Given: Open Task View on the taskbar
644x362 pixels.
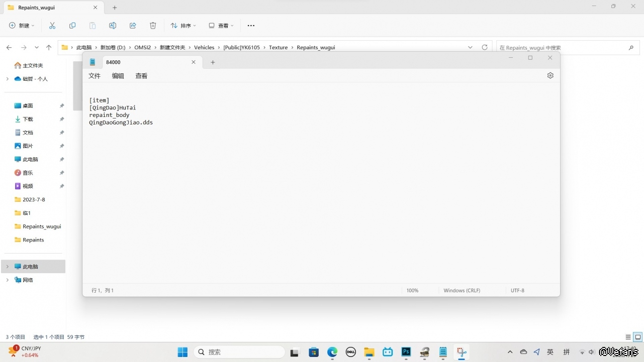Looking at the screenshot, I should point(295,352).
